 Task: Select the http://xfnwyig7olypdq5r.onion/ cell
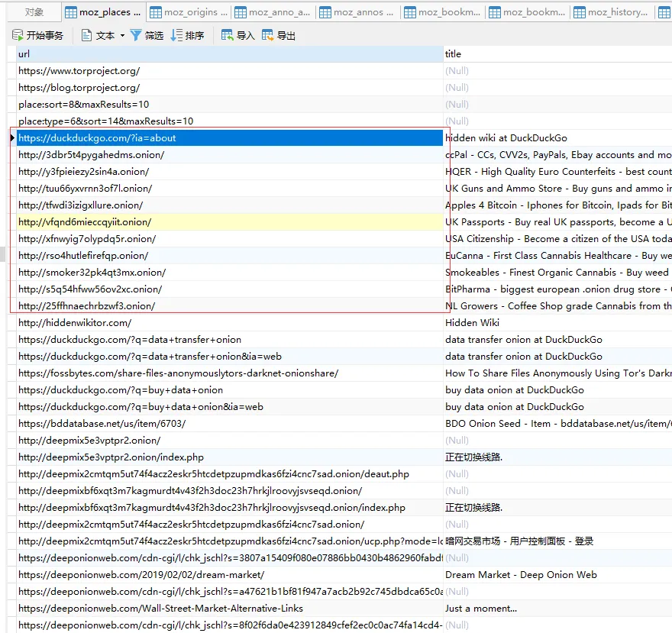click(230, 239)
